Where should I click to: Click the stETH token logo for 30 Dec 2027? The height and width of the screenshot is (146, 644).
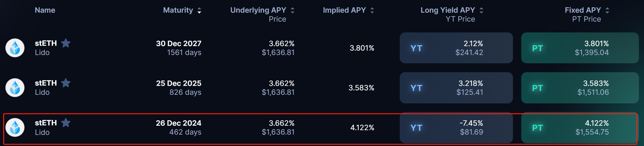click(15, 48)
